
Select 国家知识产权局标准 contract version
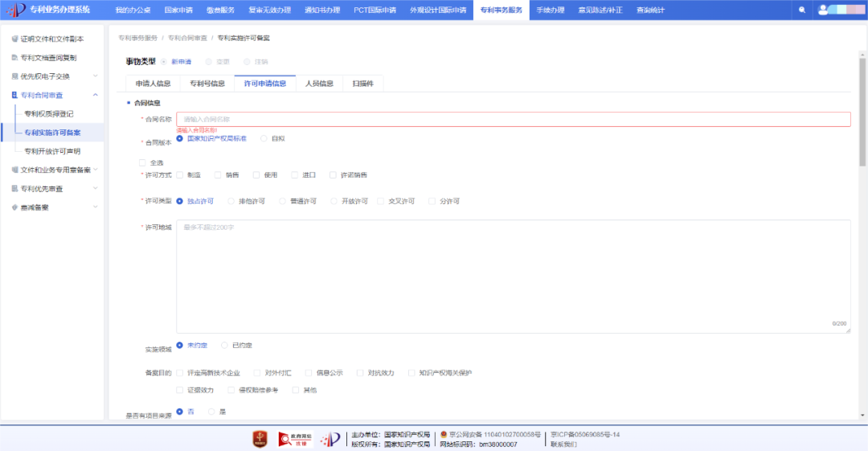(179, 138)
